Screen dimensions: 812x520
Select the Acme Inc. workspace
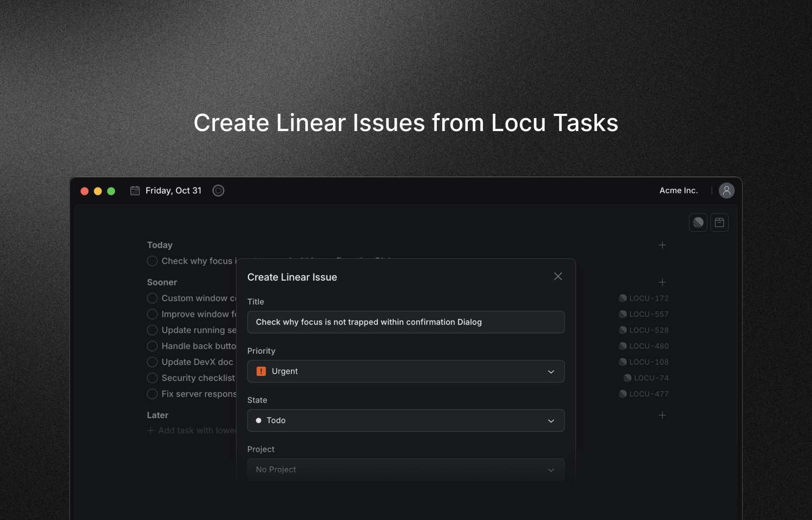(x=678, y=190)
